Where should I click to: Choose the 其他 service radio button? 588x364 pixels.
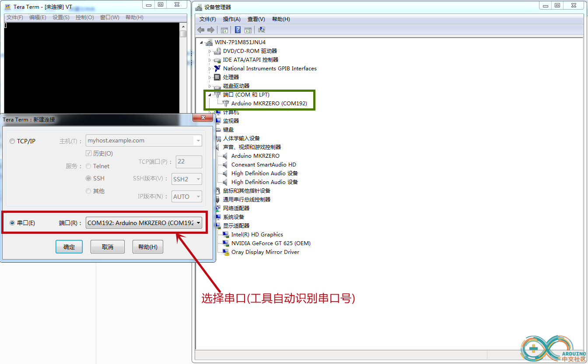click(88, 191)
